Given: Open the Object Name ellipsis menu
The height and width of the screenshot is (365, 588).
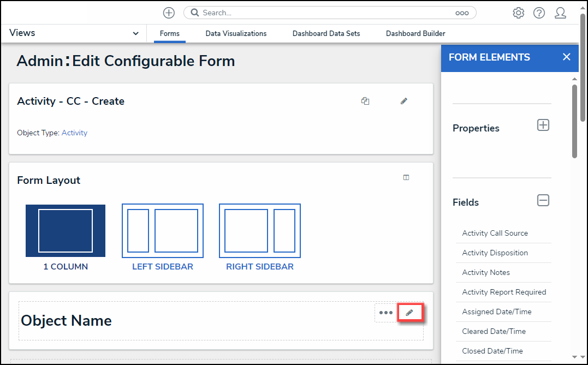Looking at the screenshot, I should [x=386, y=313].
